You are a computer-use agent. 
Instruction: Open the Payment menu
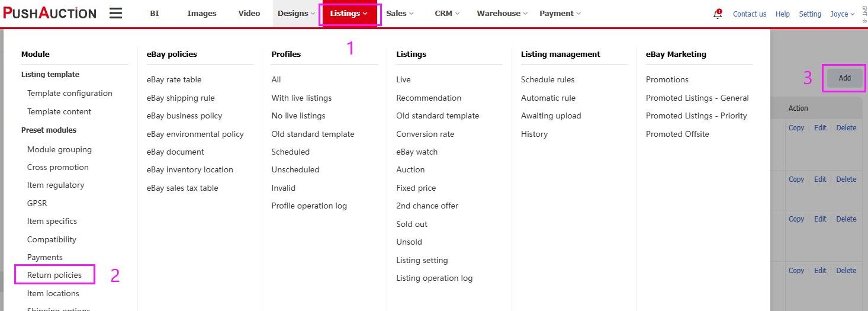[x=560, y=13]
